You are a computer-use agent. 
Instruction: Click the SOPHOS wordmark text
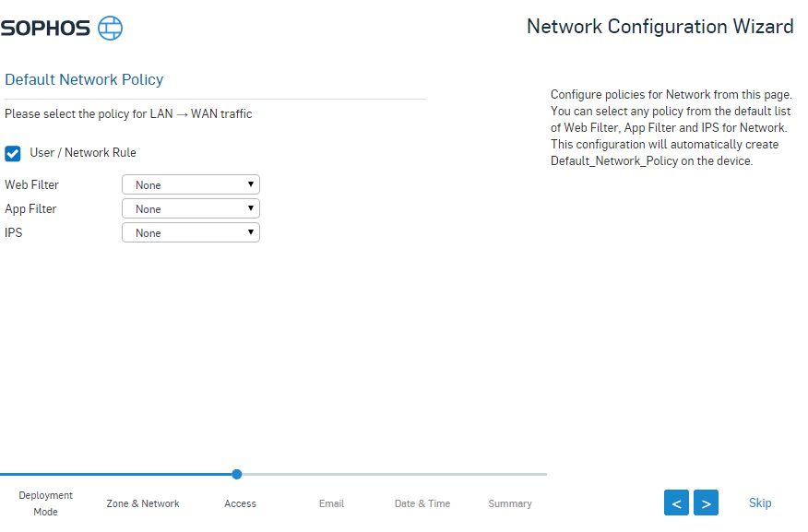45,29
